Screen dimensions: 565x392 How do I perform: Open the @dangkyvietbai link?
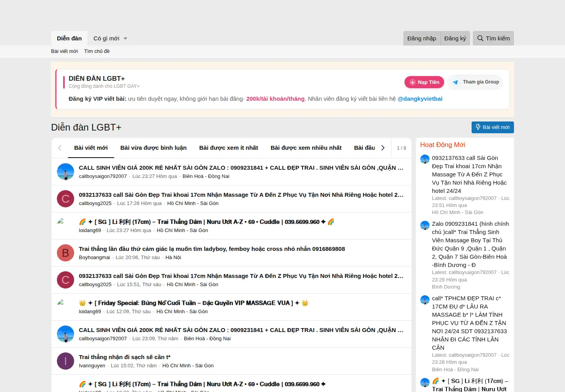[420, 99]
